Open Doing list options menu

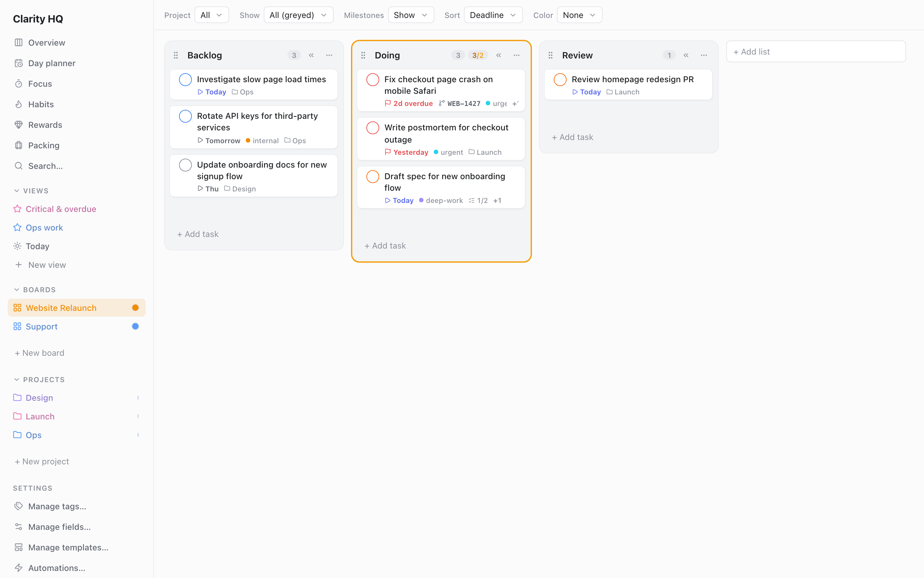click(516, 56)
